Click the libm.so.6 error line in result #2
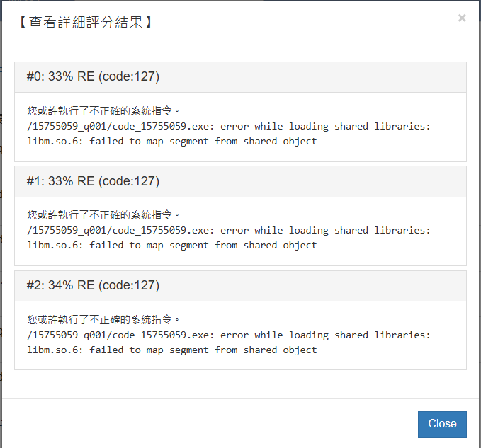Screen dimensions: 481x448 (172, 350)
